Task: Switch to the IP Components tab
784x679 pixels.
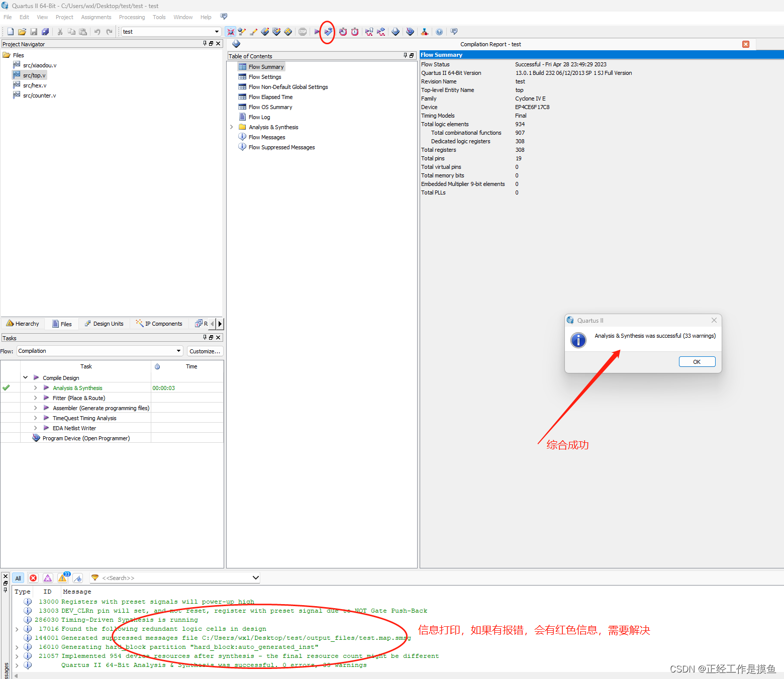Action: tap(159, 324)
